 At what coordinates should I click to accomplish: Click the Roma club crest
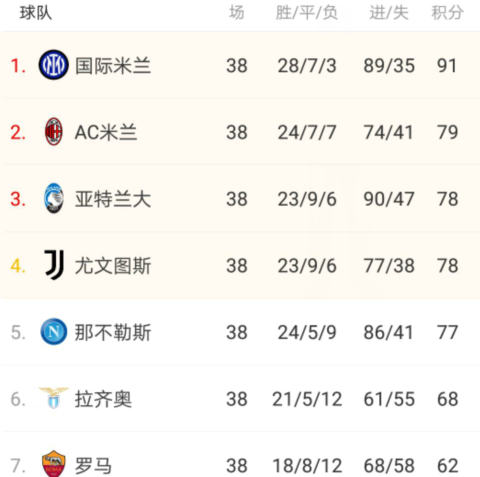tap(54, 464)
